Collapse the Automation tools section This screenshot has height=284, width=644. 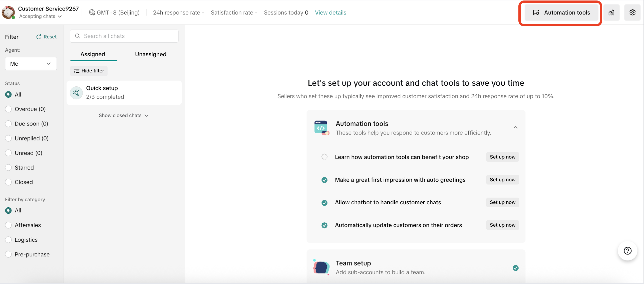coord(515,127)
